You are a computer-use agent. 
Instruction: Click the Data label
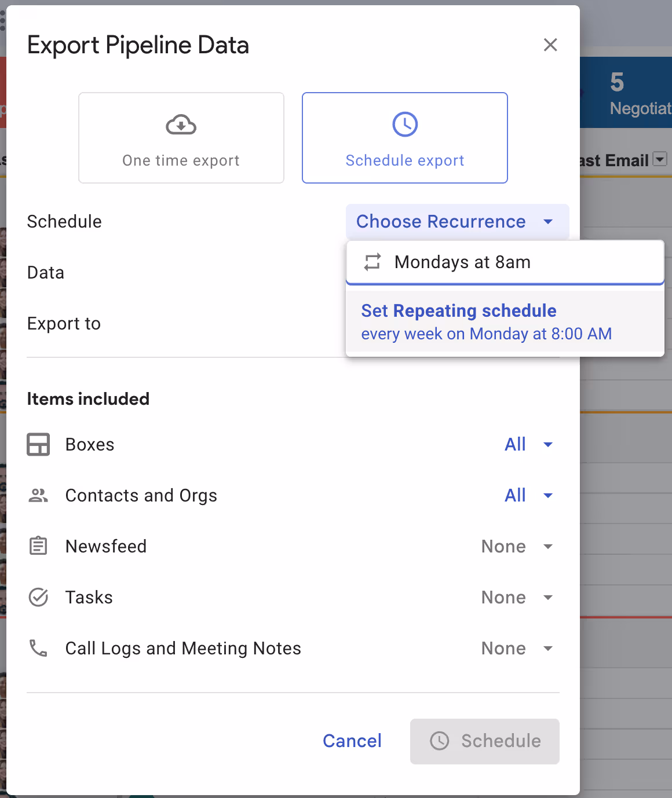tap(46, 273)
